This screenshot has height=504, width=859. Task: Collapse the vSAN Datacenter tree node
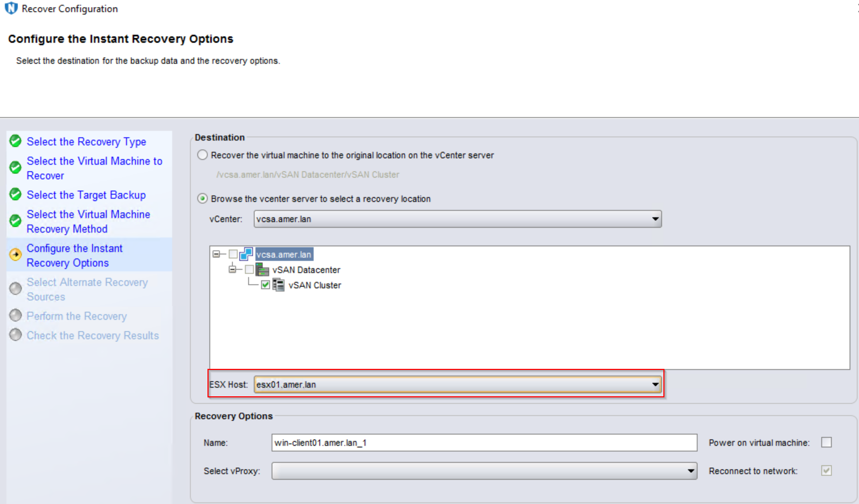[233, 269]
